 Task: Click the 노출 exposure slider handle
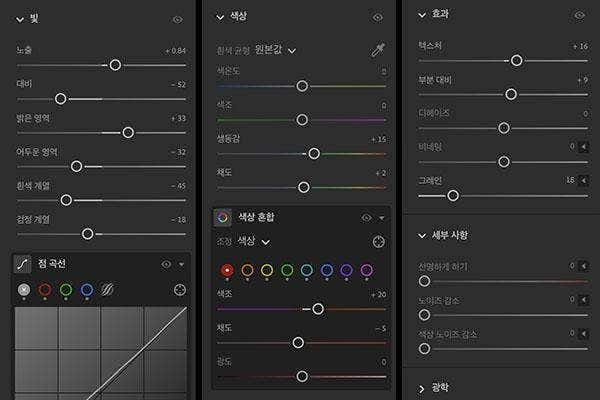tap(115, 65)
